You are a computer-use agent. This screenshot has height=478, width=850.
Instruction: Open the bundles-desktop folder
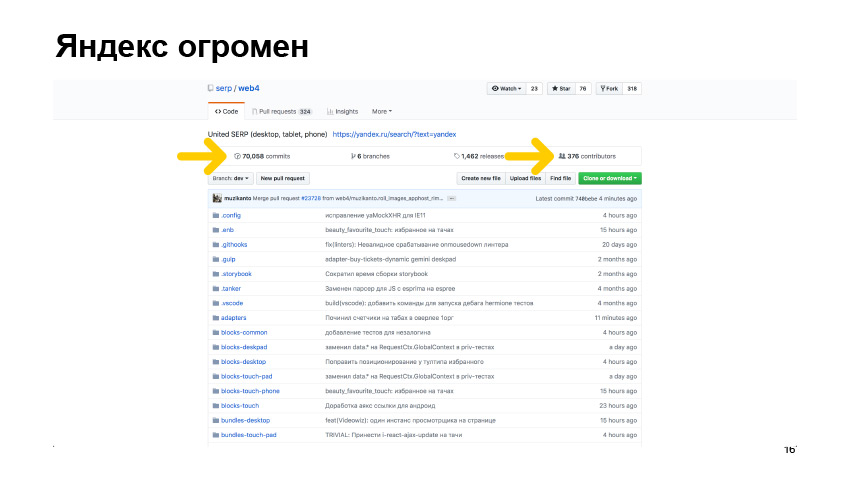pos(246,420)
